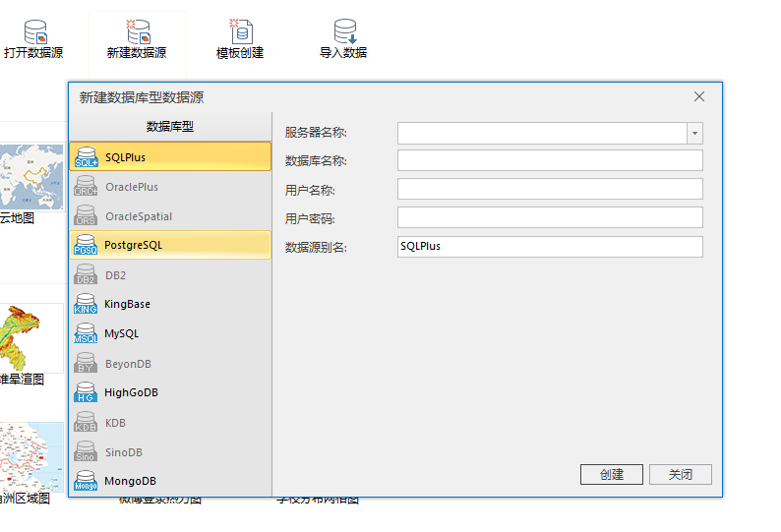Click the KDB list entry label
The width and height of the screenshot is (781, 532).
(115, 423)
